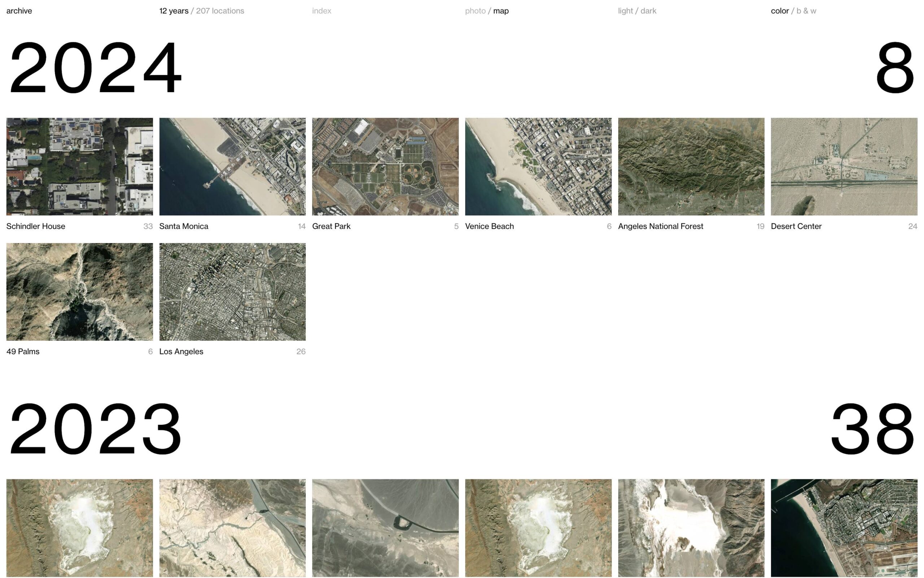This screenshot has height=578, width=924.
Task: Open the Schindler House satellite thumbnail
Action: point(79,166)
